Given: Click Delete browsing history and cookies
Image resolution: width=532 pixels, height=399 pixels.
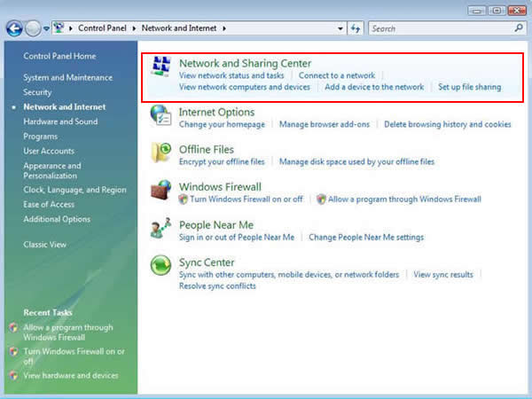Looking at the screenshot, I should pos(448,125).
